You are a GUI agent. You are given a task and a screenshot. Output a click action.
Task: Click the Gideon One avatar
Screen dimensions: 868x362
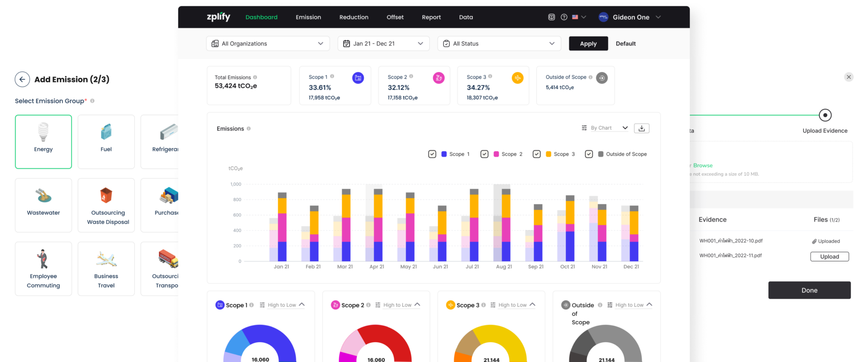click(x=604, y=17)
